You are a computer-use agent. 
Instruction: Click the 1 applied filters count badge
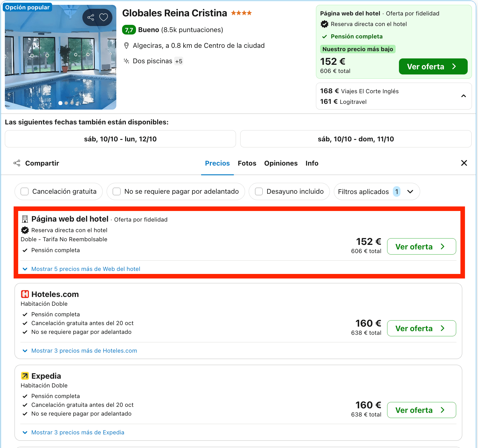pos(397,192)
